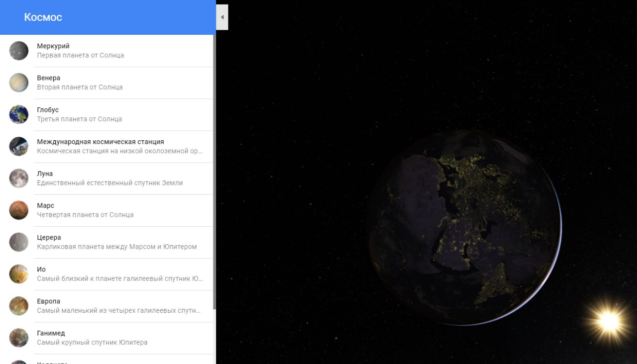Select Ганимед in the list

pos(106,338)
